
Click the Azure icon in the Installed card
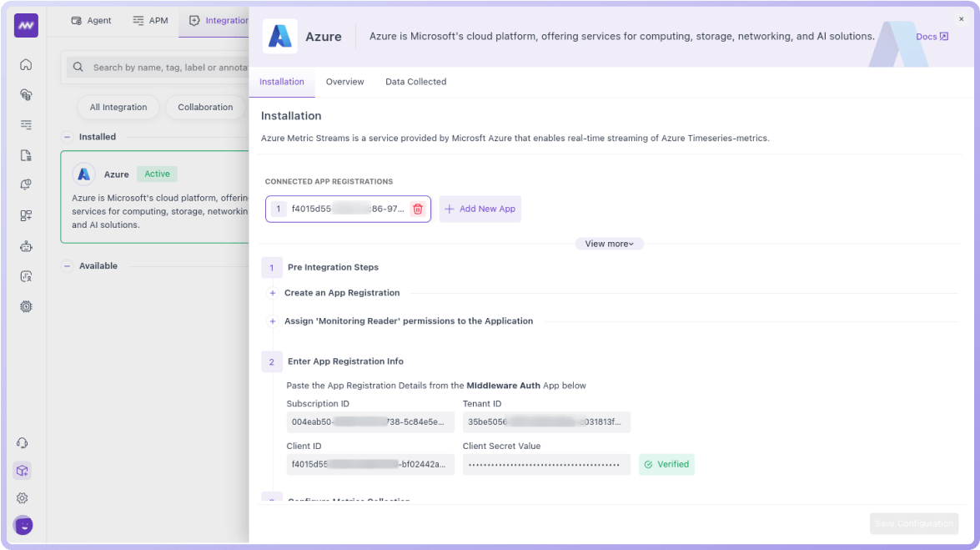(x=83, y=174)
